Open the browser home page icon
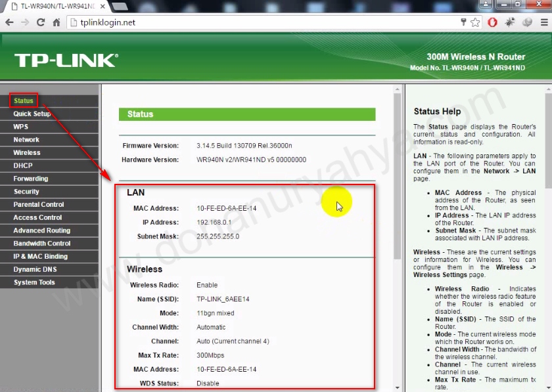The width and height of the screenshot is (552, 392). [x=57, y=22]
